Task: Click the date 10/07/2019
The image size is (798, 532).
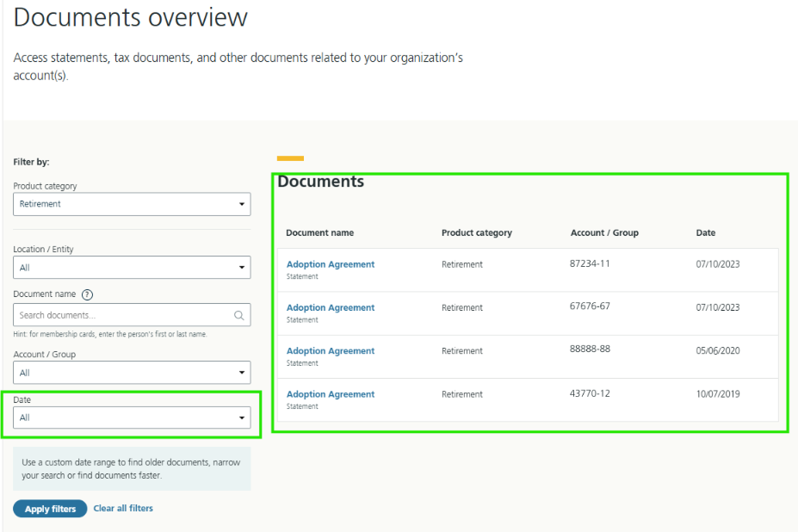Action: [718, 393]
